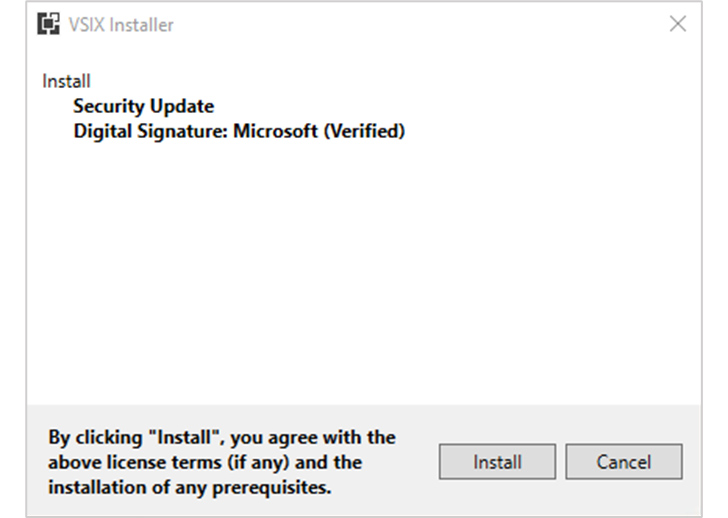The height and width of the screenshot is (518, 728).
Task: Install the Security Update extension
Action: [497, 462]
